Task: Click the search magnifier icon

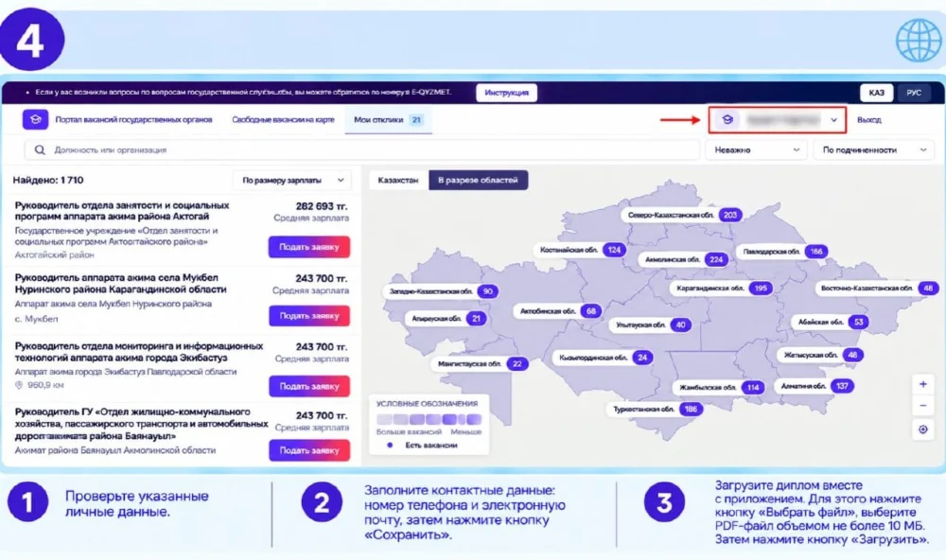Action: click(x=40, y=149)
